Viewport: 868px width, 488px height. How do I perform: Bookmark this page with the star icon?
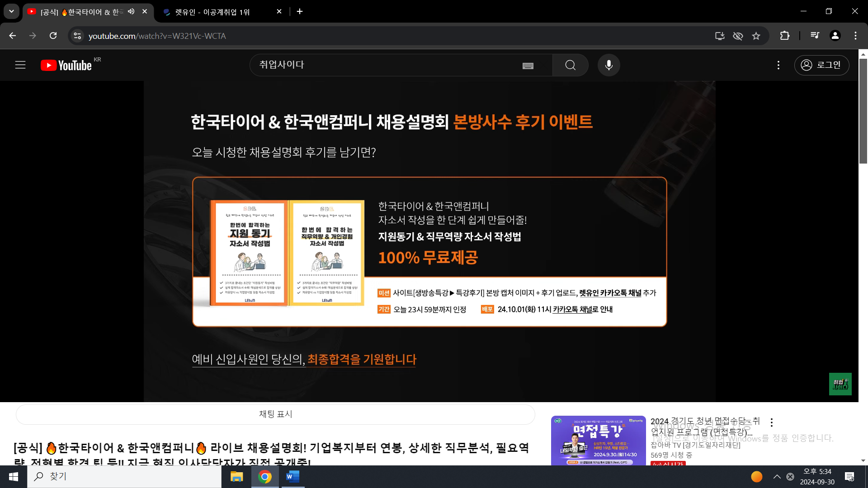click(756, 36)
